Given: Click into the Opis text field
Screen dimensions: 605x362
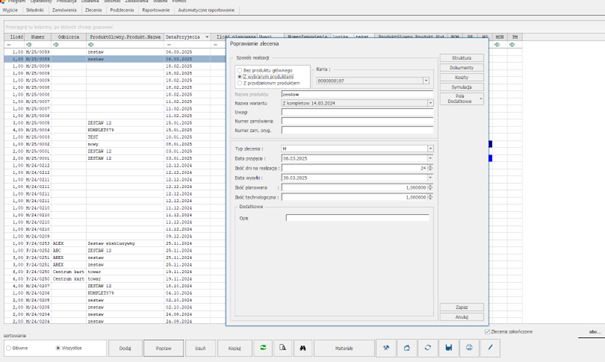Looking at the screenshot, I should (x=357, y=218).
